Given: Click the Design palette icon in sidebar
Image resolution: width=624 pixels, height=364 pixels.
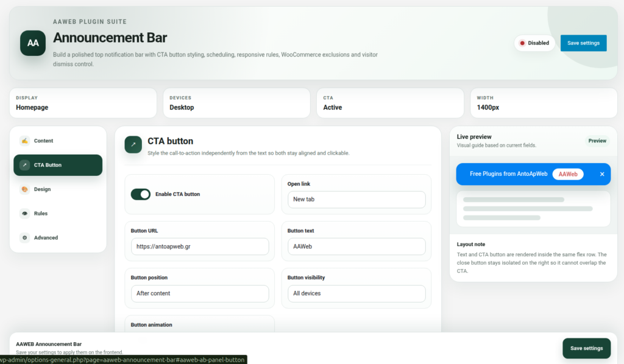Looking at the screenshot, I should (x=24, y=189).
